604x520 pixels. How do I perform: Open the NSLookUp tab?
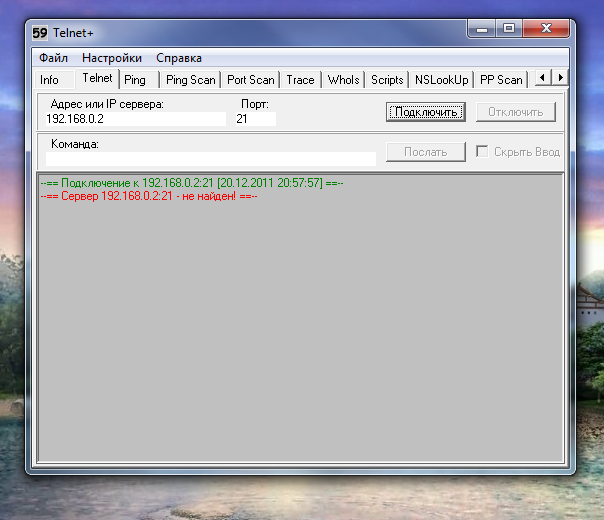[x=441, y=80]
